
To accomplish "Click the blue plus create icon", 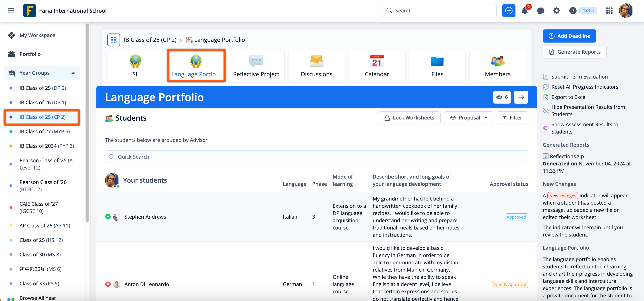I will tap(508, 11).
